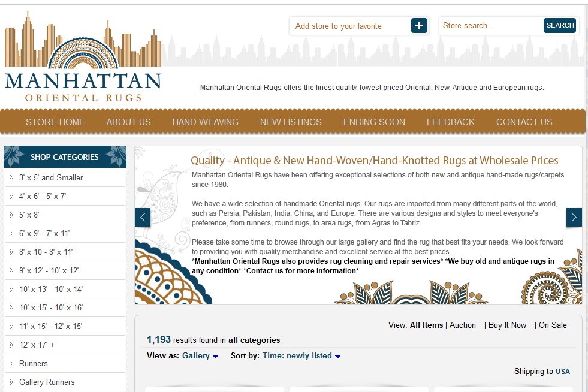Expand arrow beside Gallery Runners
Image resolution: width=588 pixels, height=392 pixels.
tap(11, 382)
